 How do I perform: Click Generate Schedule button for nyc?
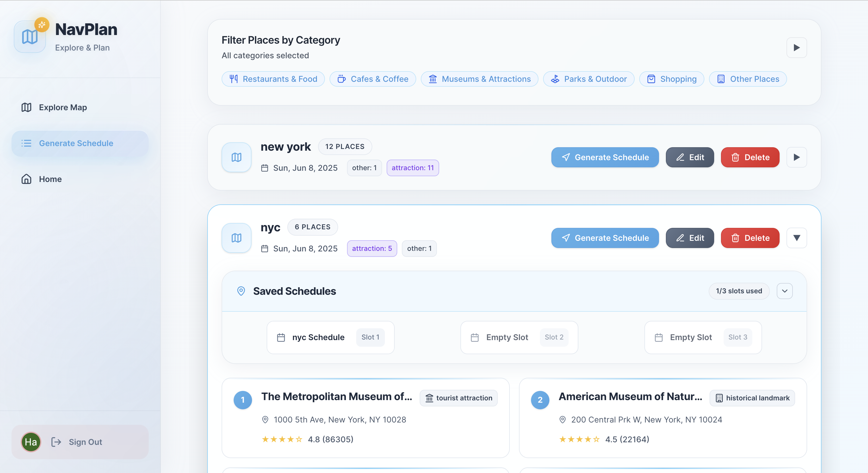coord(605,238)
